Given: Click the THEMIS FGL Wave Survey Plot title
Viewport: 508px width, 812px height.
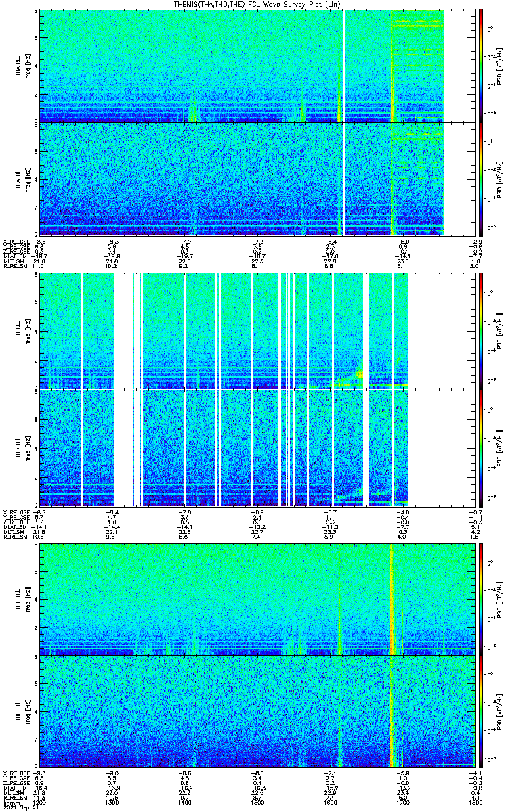Looking at the screenshot, I should coord(257,5).
